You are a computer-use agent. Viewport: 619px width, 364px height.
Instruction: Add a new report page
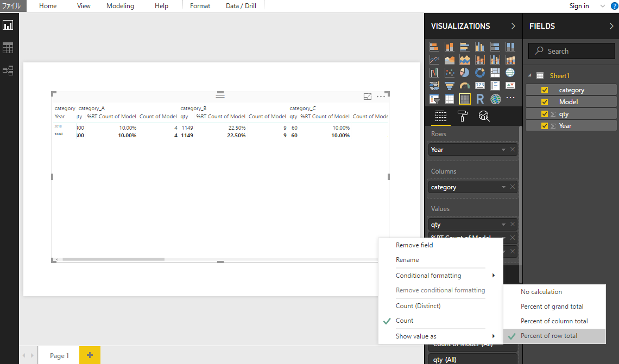90,355
